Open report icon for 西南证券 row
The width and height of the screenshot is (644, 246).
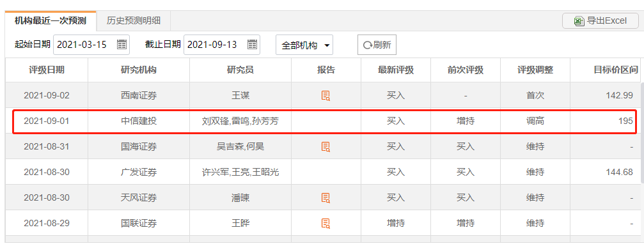(326, 96)
